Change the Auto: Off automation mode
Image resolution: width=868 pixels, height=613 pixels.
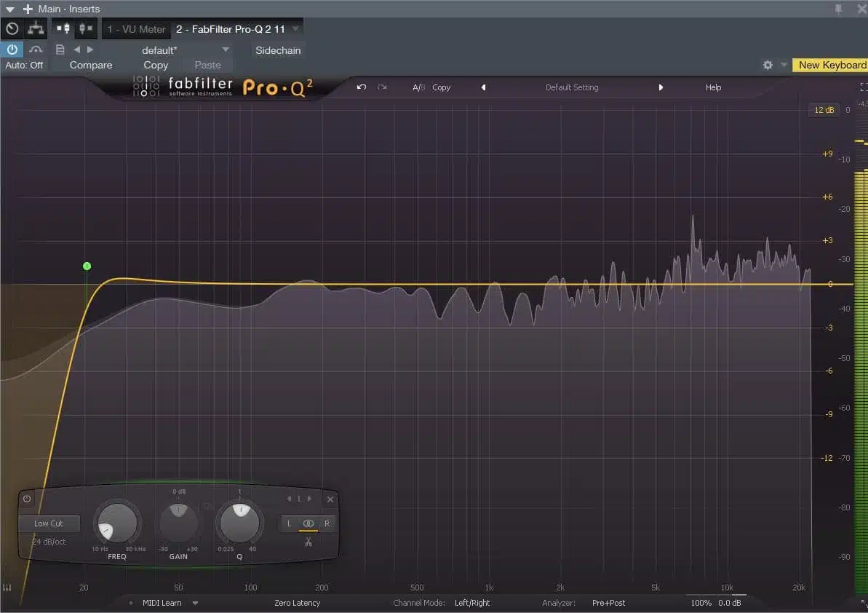[x=24, y=66]
